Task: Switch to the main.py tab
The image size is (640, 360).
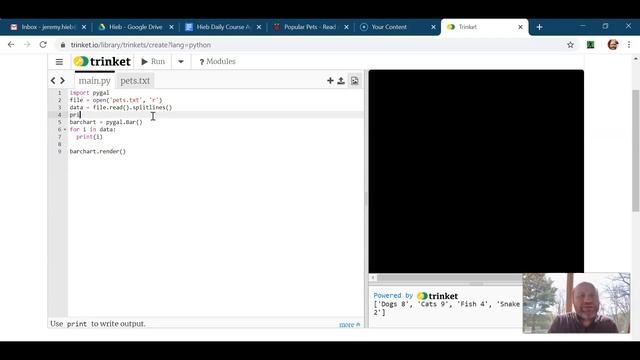Action: click(95, 80)
